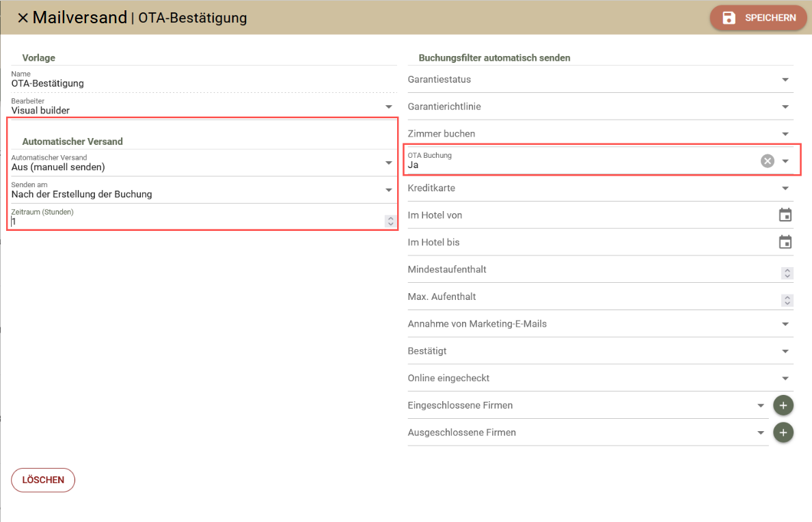Click the Vorlage section heading
Viewport: 812px width, 522px height.
click(x=39, y=58)
